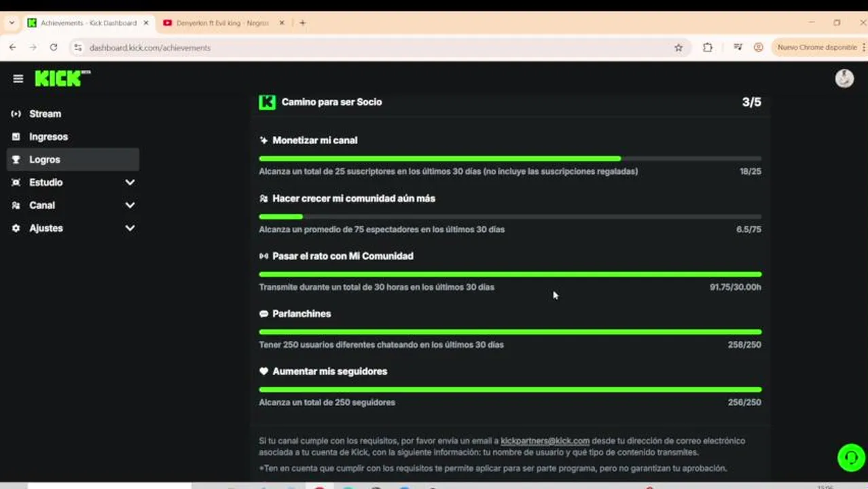Open the Ingresos section in sidebar
This screenshot has height=489, width=868.
point(73,137)
